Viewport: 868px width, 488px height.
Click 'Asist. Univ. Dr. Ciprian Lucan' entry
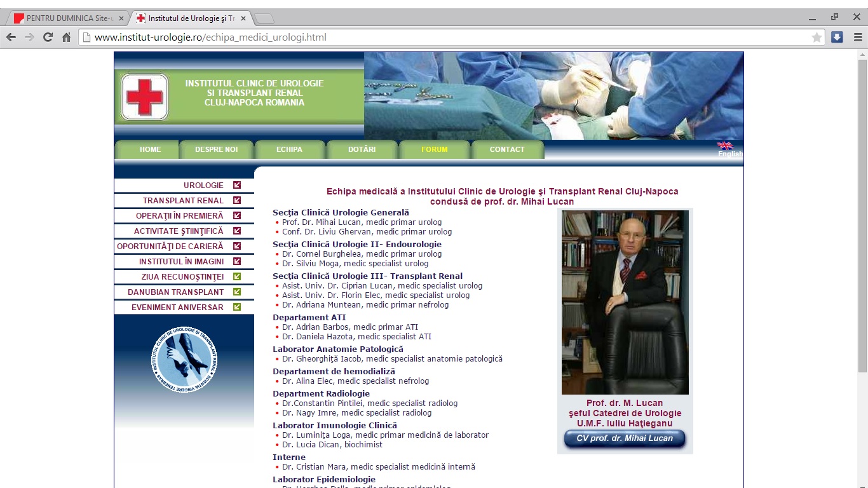[383, 286]
